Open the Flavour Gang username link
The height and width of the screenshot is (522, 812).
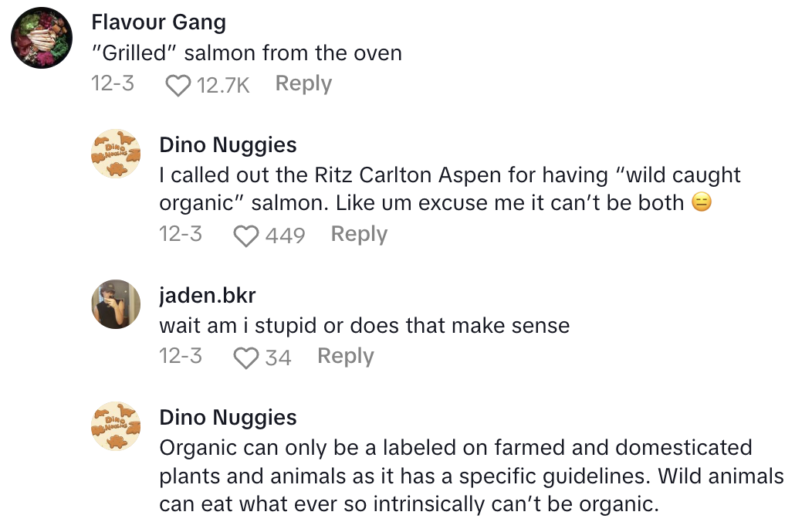click(158, 22)
